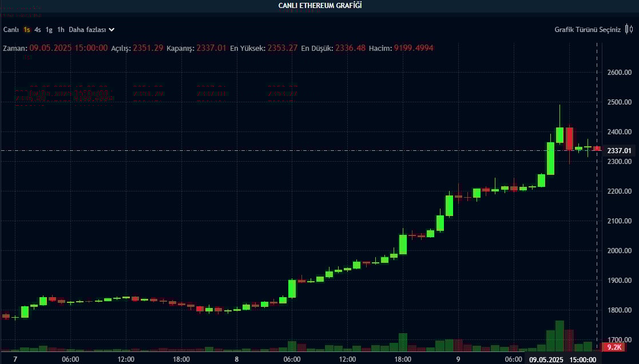Toggle the Canlı live mode

[11, 29]
